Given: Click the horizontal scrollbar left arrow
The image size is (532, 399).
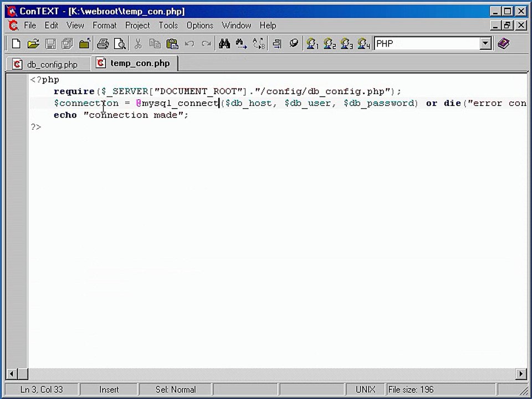Looking at the screenshot, I should pyautogui.click(x=11, y=374).
